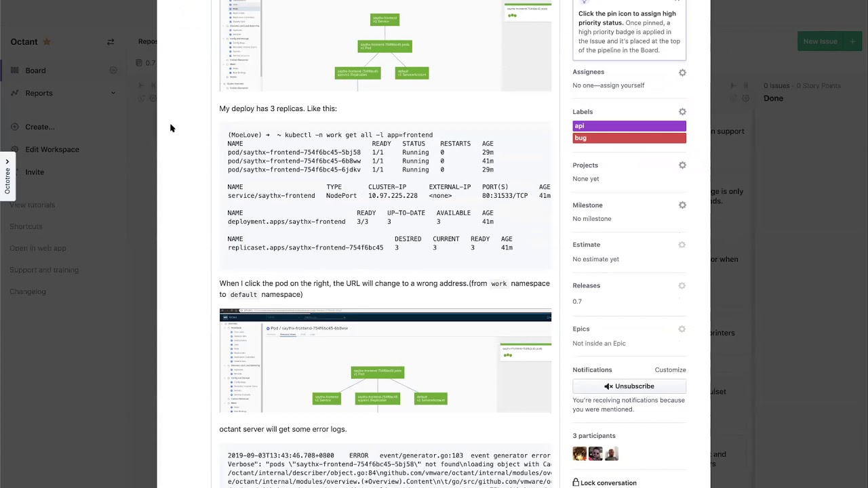Viewport: 868px width, 488px height.
Task: Click the Done column title
Action: pyautogui.click(x=773, y=98)
